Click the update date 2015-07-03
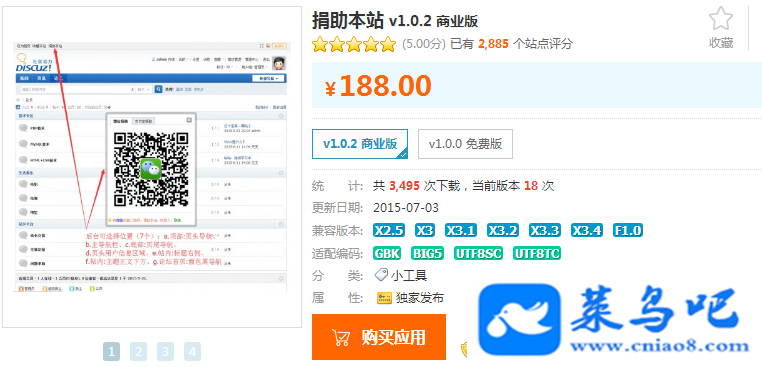Screen dimensions: 762x367 point(406,208)
